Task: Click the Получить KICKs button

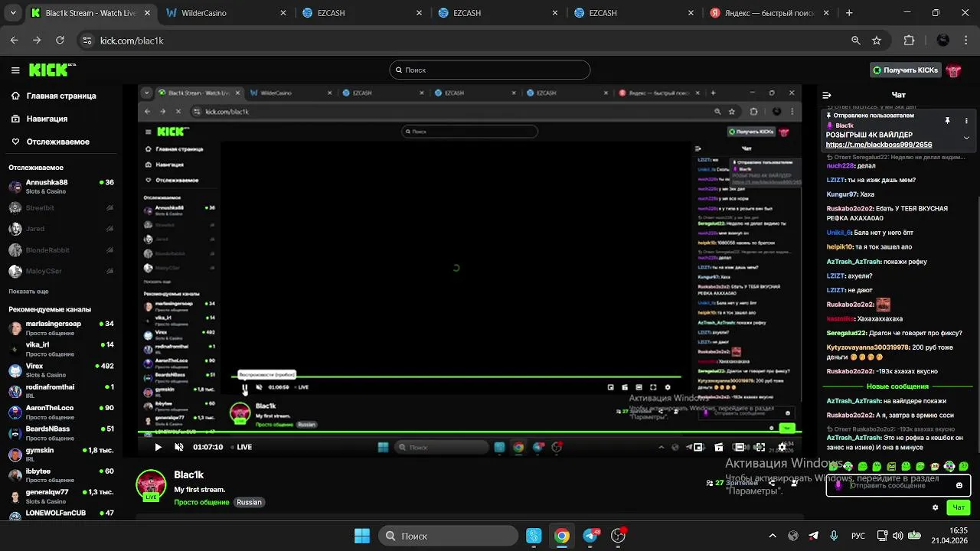Action: pos(906,70)
